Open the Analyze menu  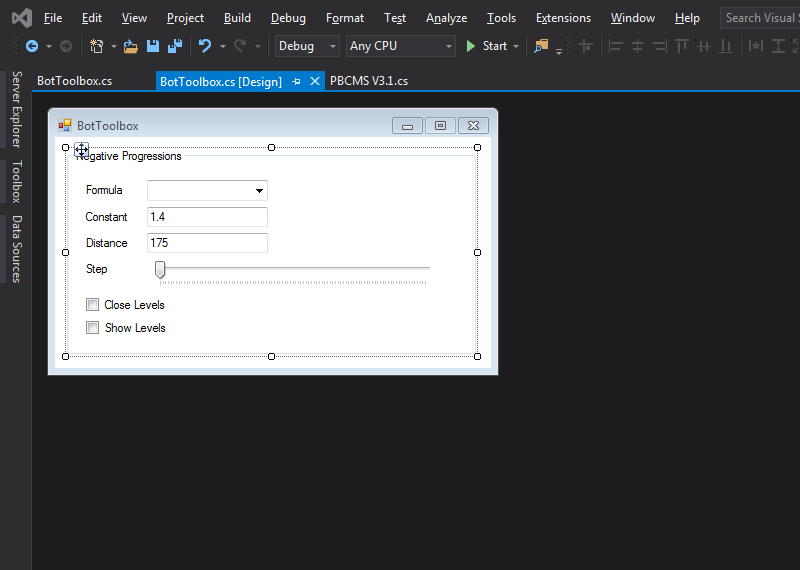(446, 18)
